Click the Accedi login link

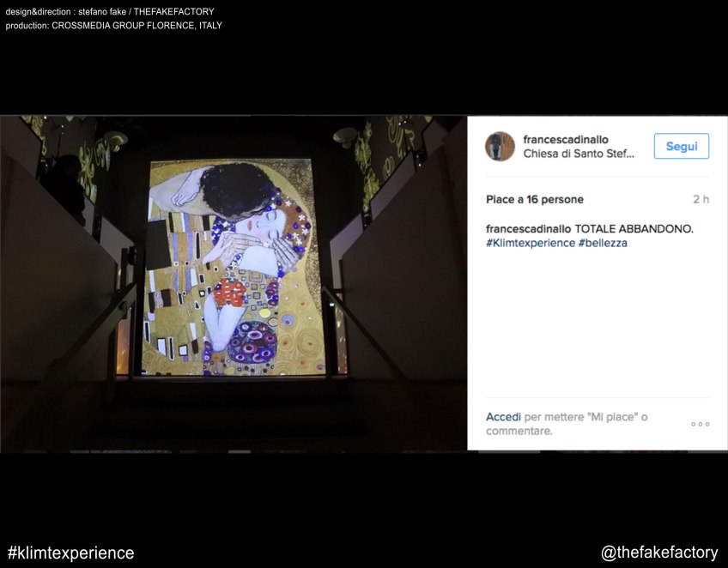[x=503, y=417]
